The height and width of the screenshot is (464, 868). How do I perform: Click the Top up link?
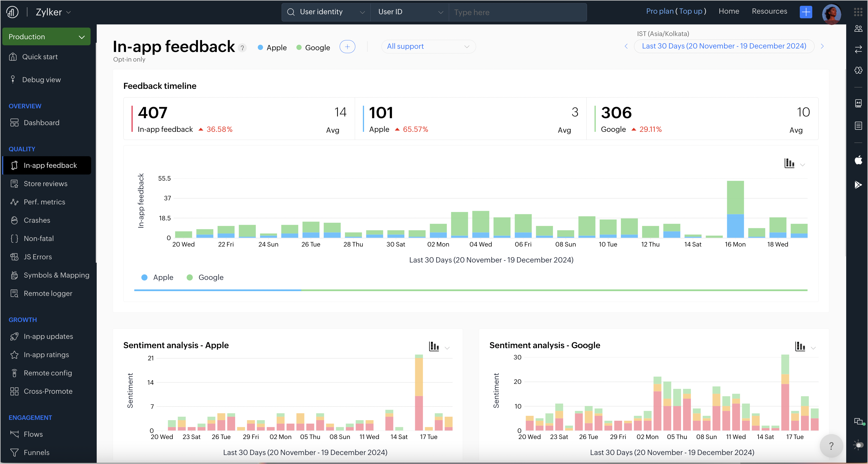pyautogui.click(x=690, y=11)
